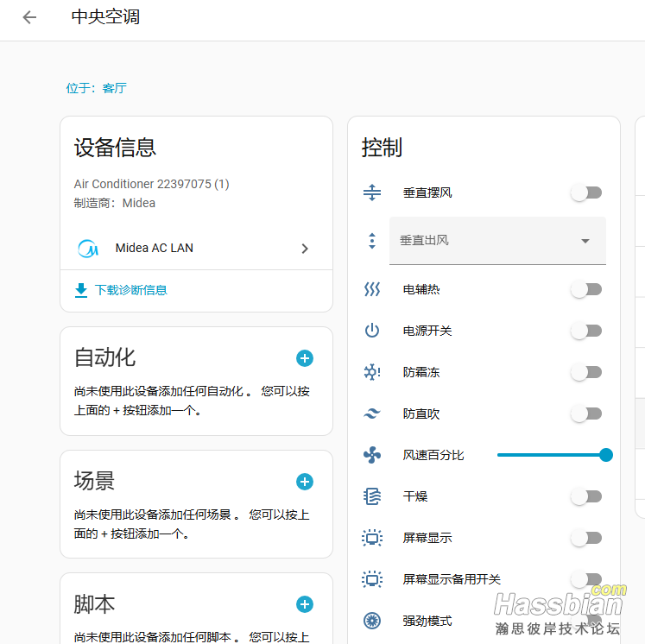This screenshot has height=644, width=645.
Task: Toggle the 干燥 dry mode switch
Action: [x=586, y=496]
